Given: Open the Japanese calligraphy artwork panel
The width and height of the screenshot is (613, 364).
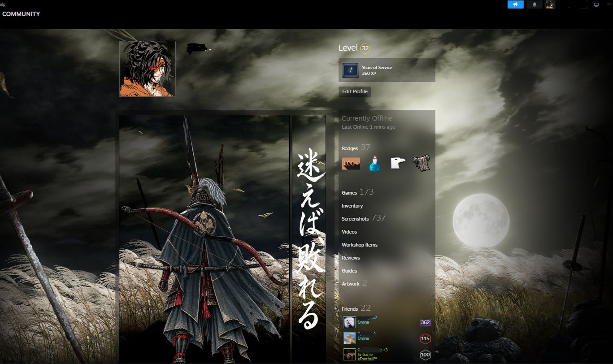Looking at the screenshot, I should click(x=309, y=239).
